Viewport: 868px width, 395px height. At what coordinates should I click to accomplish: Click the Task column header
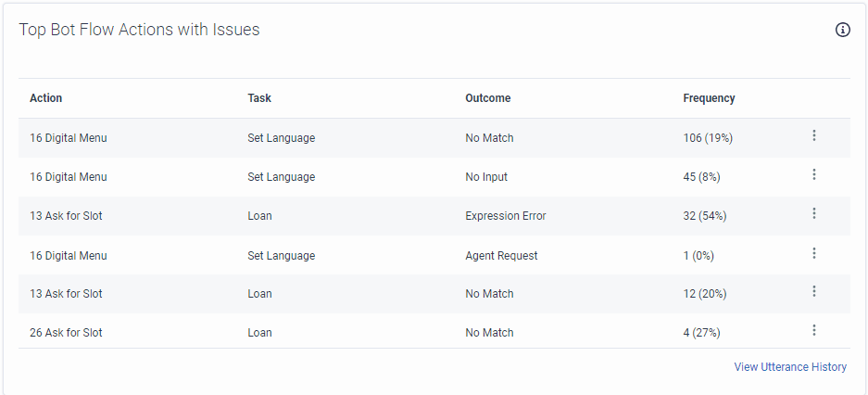(x=259, y=98)
